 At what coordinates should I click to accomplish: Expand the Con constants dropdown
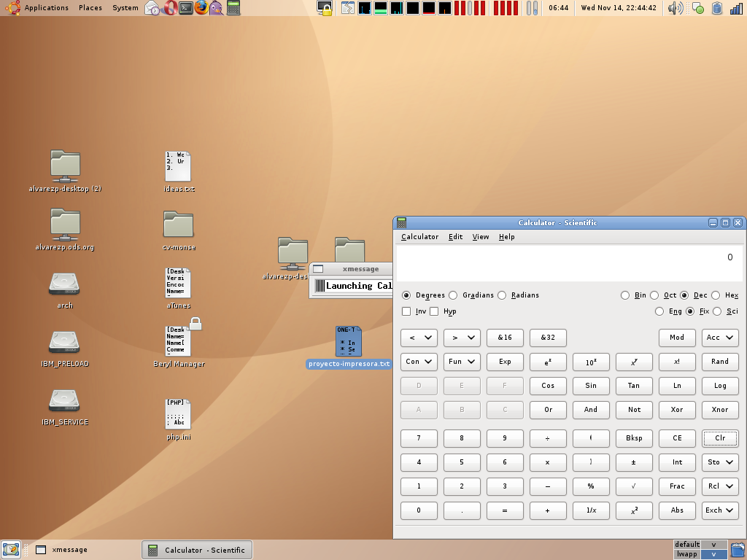(419, 362)
